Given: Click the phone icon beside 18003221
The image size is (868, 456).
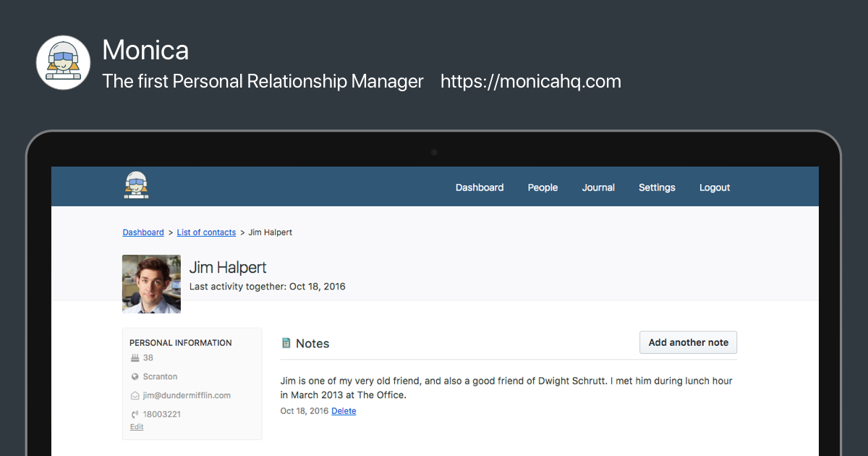Looking at the screenshot, I should click(135, 414).
